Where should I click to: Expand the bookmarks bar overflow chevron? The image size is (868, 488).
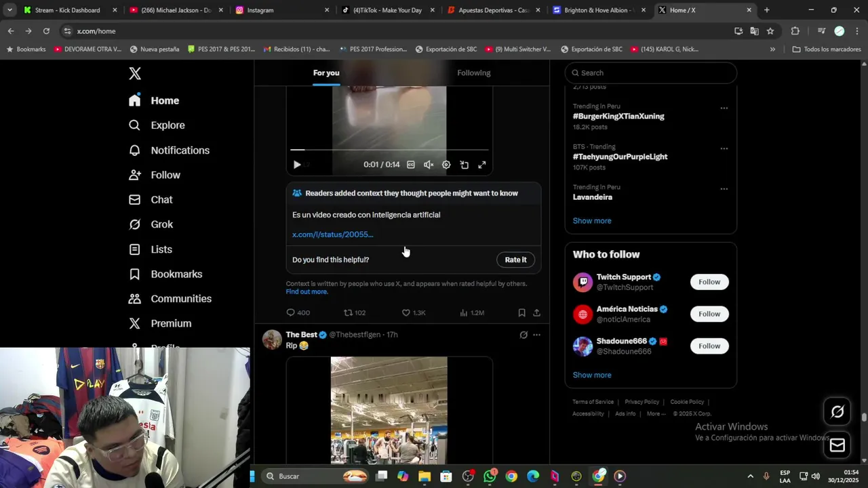[772, 49]
